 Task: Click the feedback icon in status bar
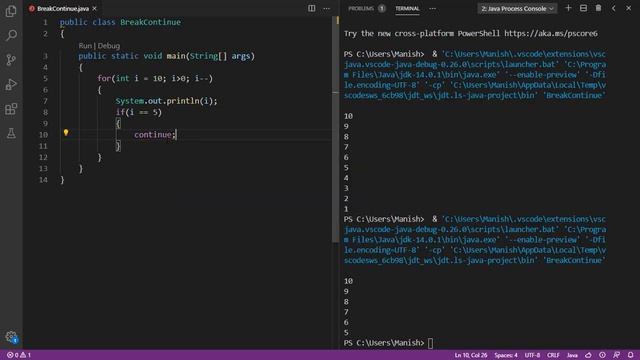coord(616,355)
